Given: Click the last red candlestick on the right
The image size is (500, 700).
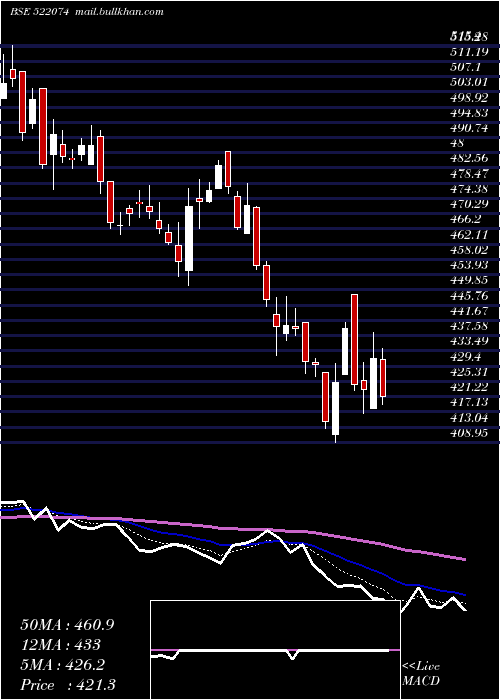Looking at the screenshot, I should coord(383,378).
